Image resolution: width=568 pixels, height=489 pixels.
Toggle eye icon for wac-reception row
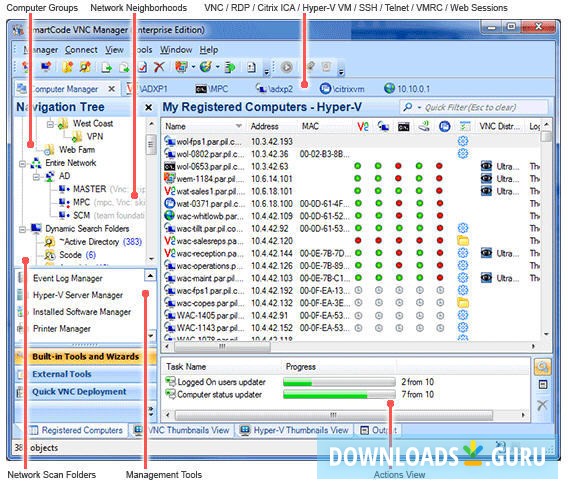click(x=486, y=253)
